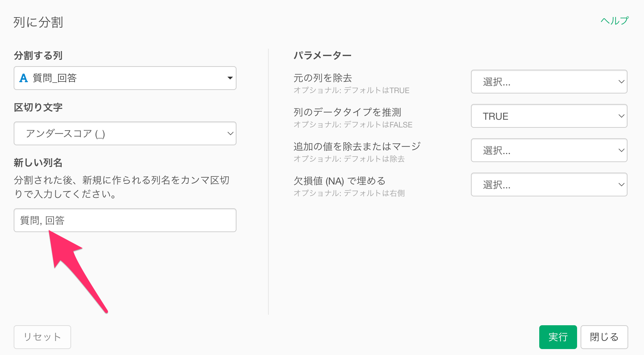
Task: Open the 元の列を除去 select dropdown
Action: (x=549, y=82)
